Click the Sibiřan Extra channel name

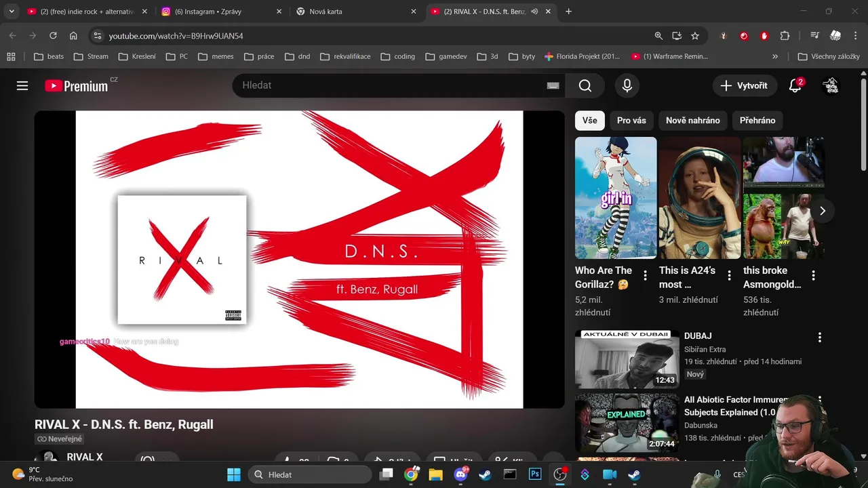point(705,350)
